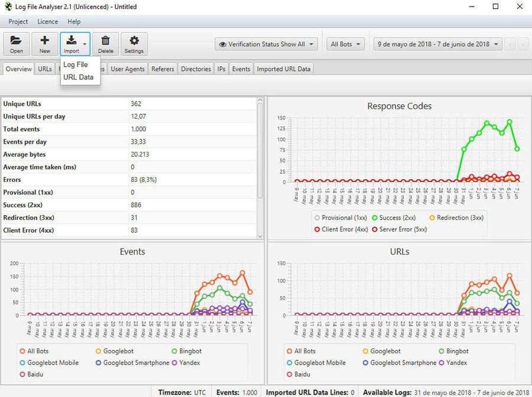
Task: Select the Events per day row
Action: (129, 142)
